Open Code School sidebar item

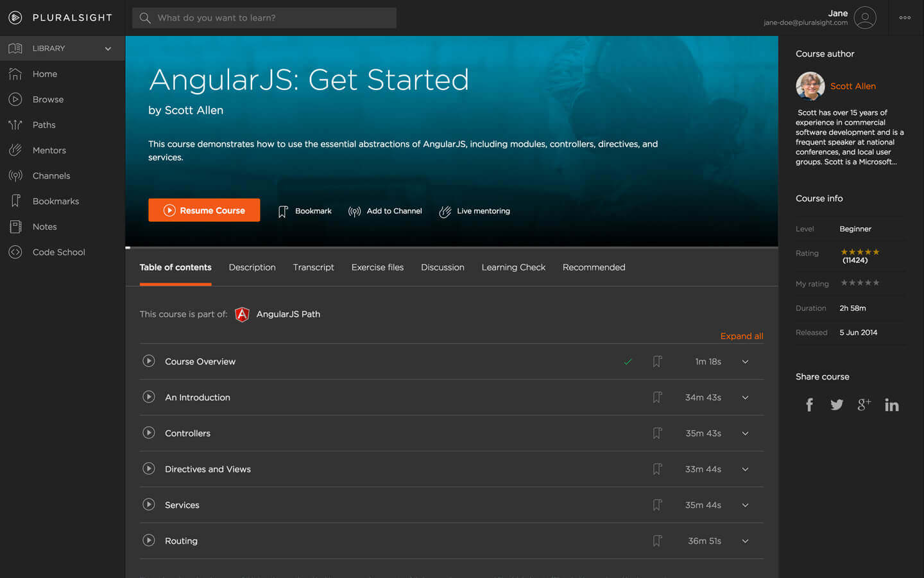point(58,252)
